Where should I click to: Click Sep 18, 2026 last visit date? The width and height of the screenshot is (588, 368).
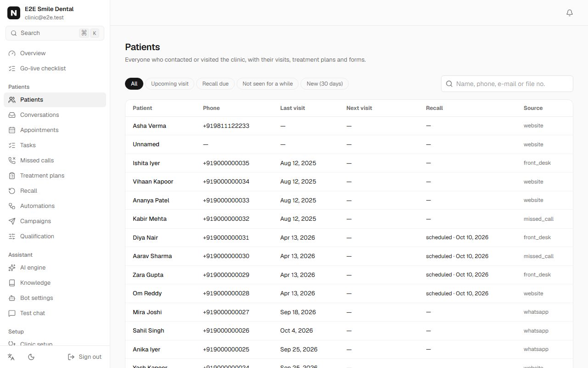pyautogui.click(x=298, y=312)
